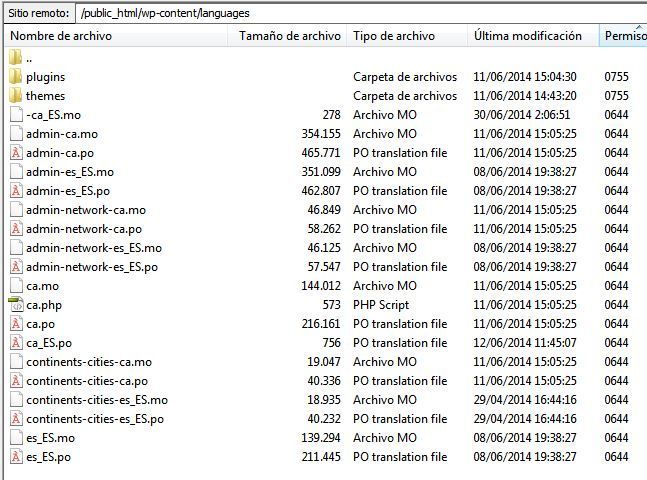Click the ca.php script icon
The height and width of the screenshot is (480, 647).
tap(16, 305)
